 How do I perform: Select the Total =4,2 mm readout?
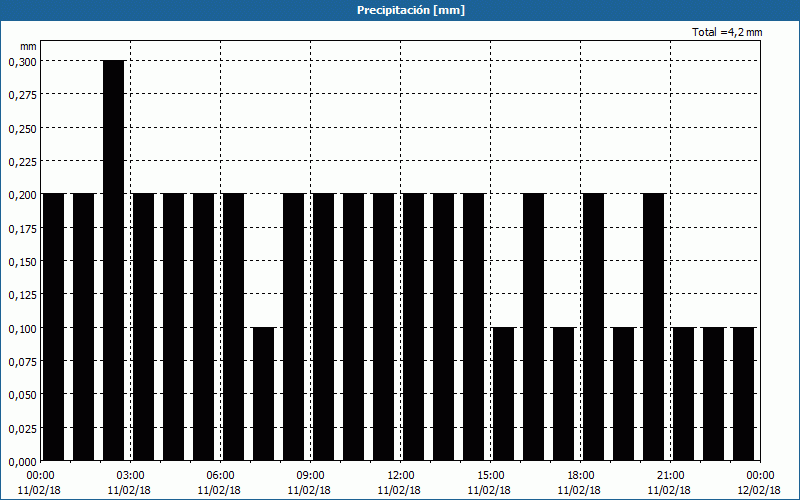727,32
